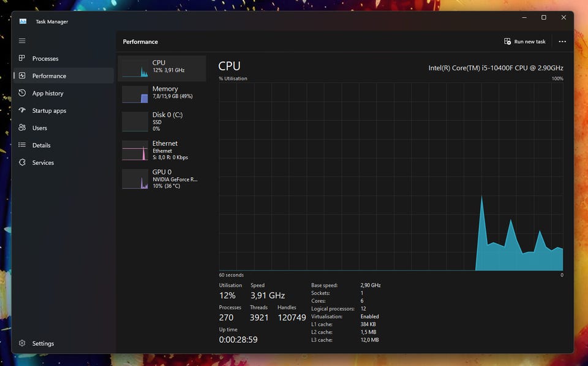588x366 pixels.
Task: Click the App history clock icon
Action: pos(22,93)
